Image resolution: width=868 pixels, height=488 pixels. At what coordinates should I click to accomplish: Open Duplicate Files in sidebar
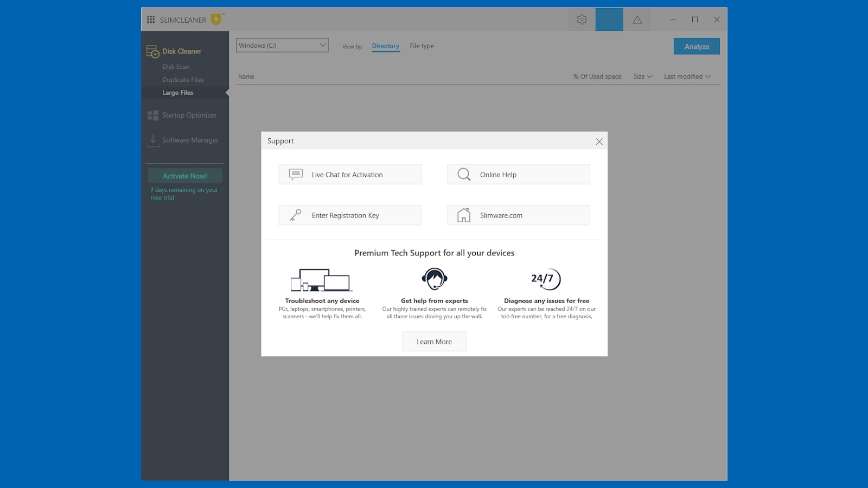click(183, 80)
